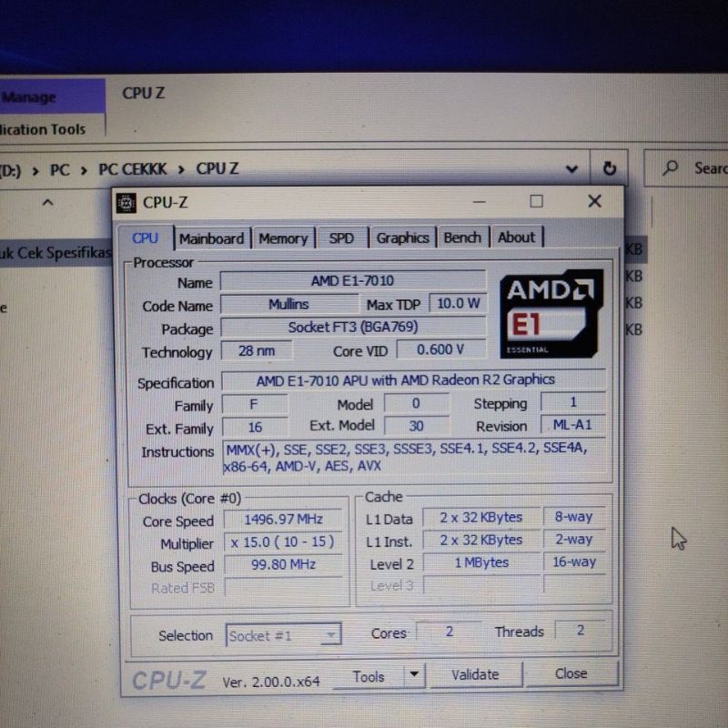The image size is (728, 728).
Task: Refresh the Explorer folder view
Action: [609, 168]
